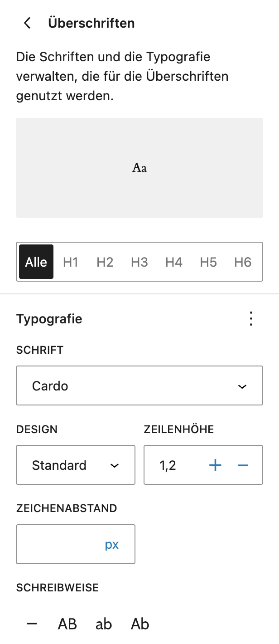Choose H3 heading level
Image resolution: width=279 pixels, height=644 pixels.
pyautogui.click(x=139, y=262)
